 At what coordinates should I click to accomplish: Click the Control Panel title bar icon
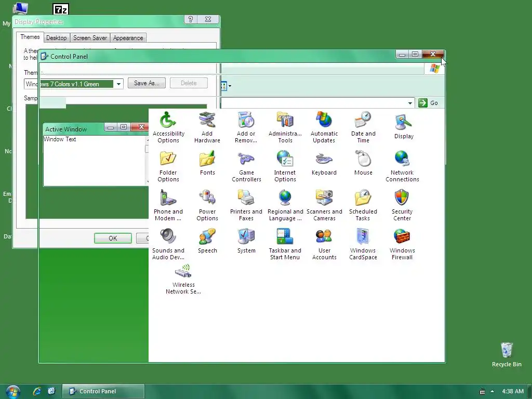pyautogui.click(x=44, y=56)
